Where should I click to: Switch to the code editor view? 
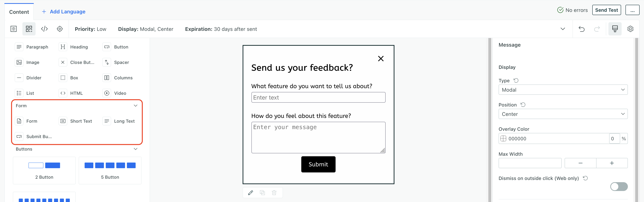click(x=44, y=29)
